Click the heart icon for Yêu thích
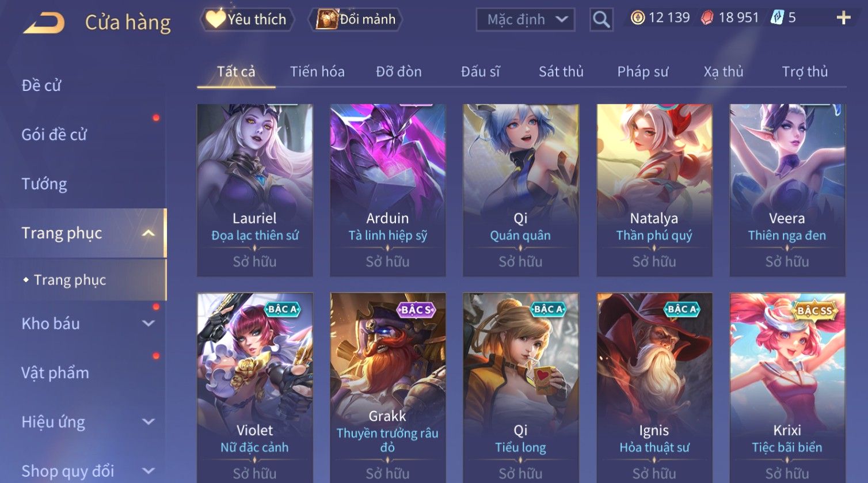 (215, 19)
